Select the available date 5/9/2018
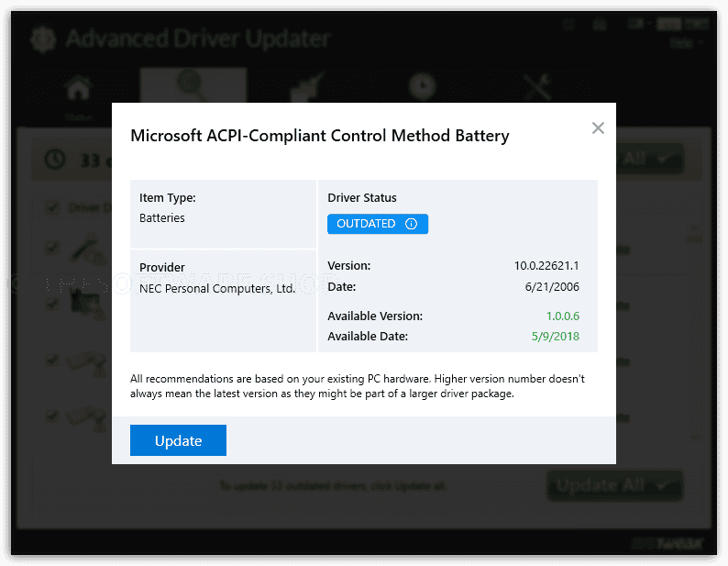Image resolution: width=728 pixels, height=566 pixels. click(556, 337)
